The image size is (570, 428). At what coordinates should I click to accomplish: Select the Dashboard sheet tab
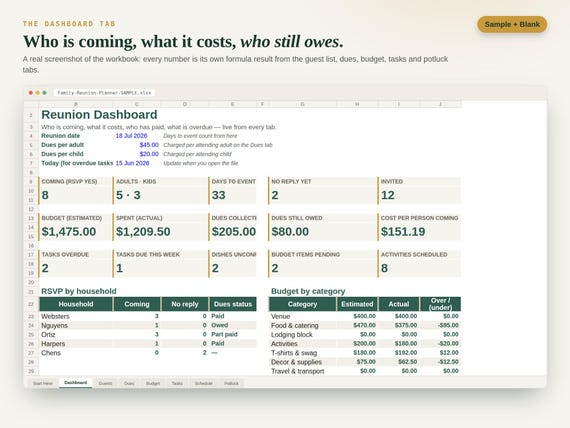click(x=76, y=383)
